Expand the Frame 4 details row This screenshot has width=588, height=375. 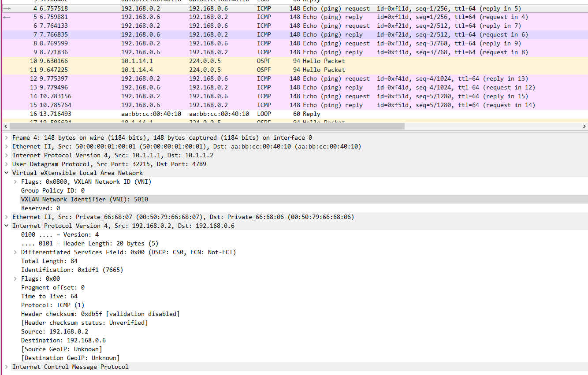[x=6, y=137]
